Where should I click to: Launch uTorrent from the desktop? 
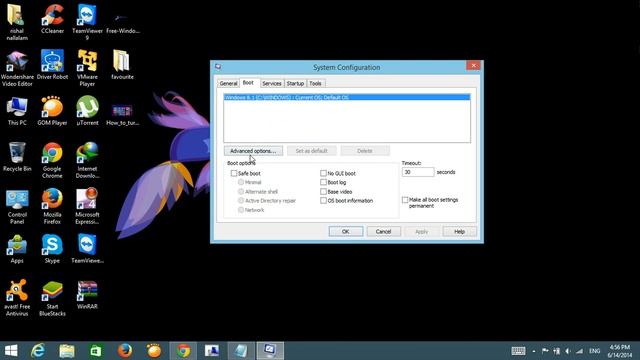tap(87, 111)
